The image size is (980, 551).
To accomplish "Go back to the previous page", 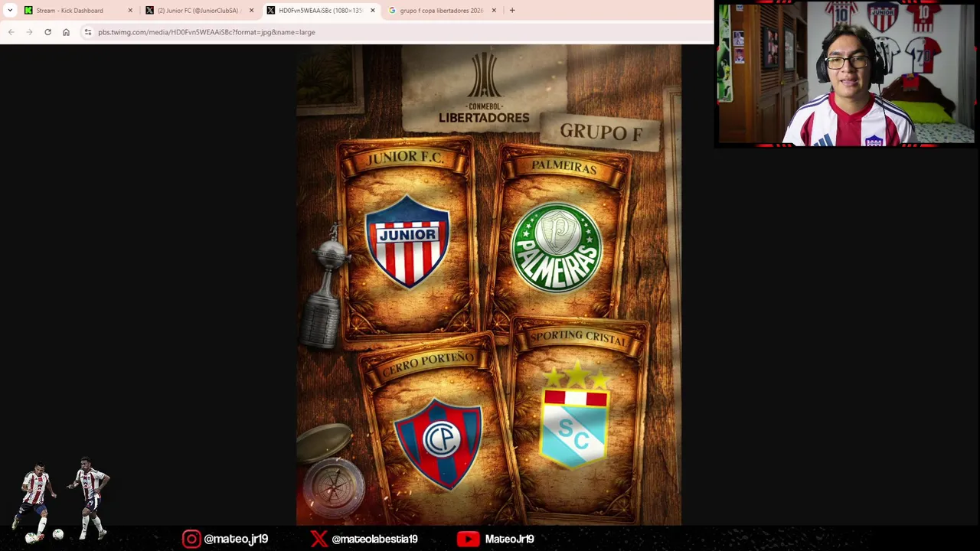I will tap(11, 32).
